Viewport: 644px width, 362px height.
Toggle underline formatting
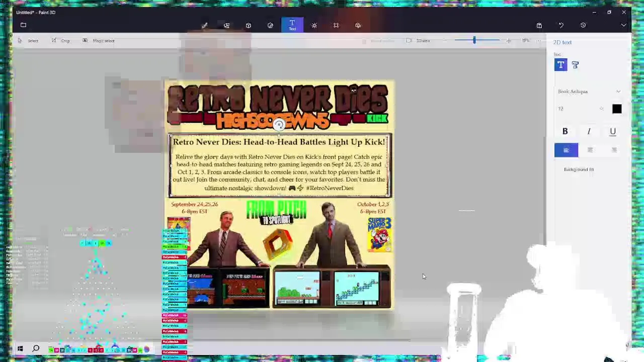pyautogui.click(x=613, y=132)
